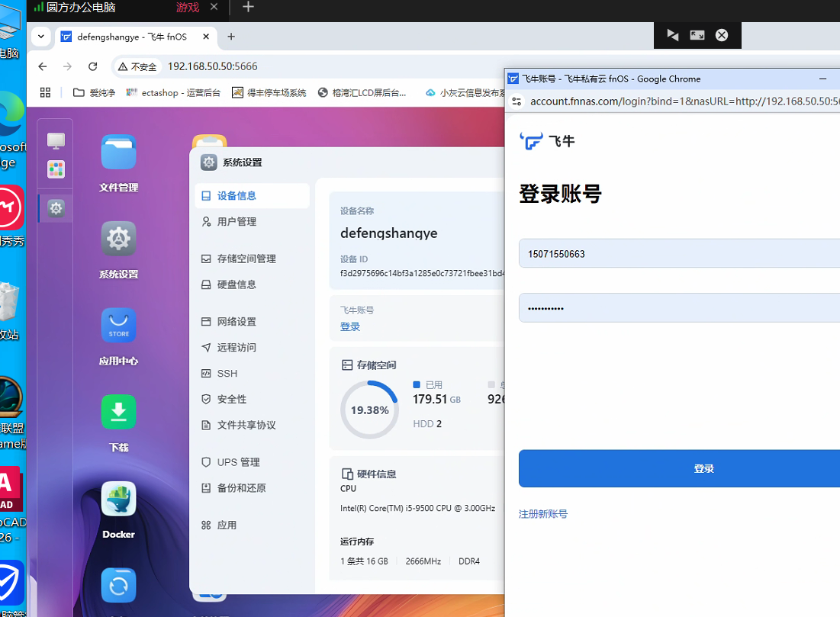
Task: Add a new remote session tab in top bar
Action: pyautogui.click(x=247, y=7)
